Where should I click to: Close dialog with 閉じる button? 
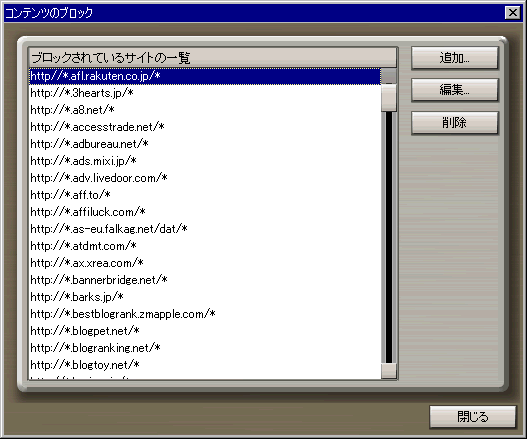(x=473, y=417)
